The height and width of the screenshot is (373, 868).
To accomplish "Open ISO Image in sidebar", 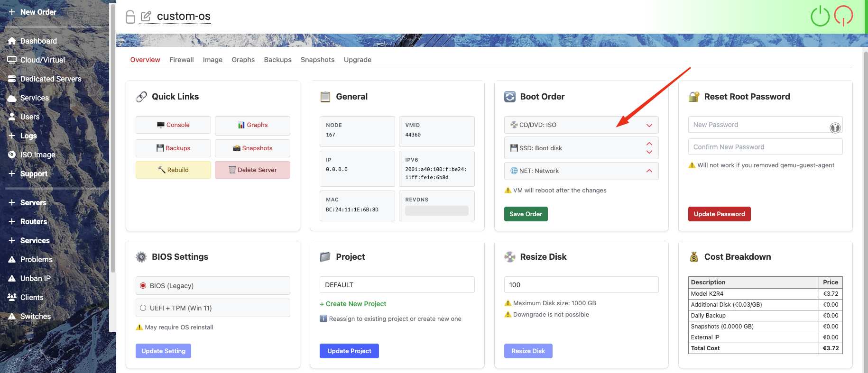I will click(37, 155).
